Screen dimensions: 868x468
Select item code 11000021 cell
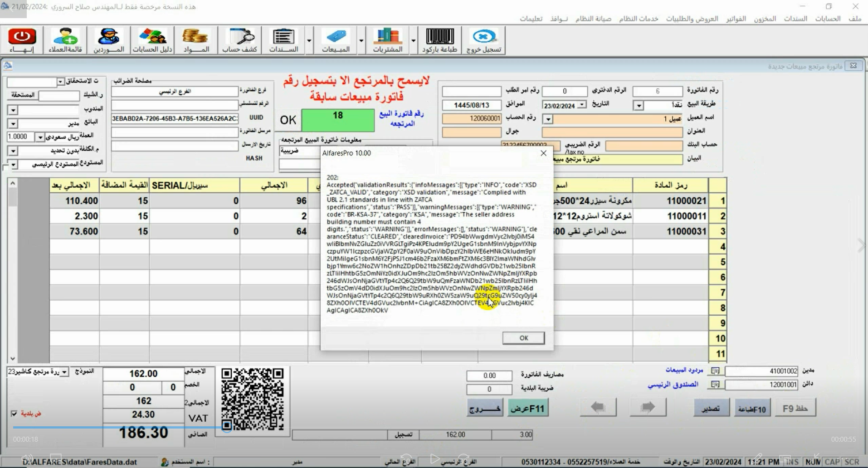click(670, 200)
